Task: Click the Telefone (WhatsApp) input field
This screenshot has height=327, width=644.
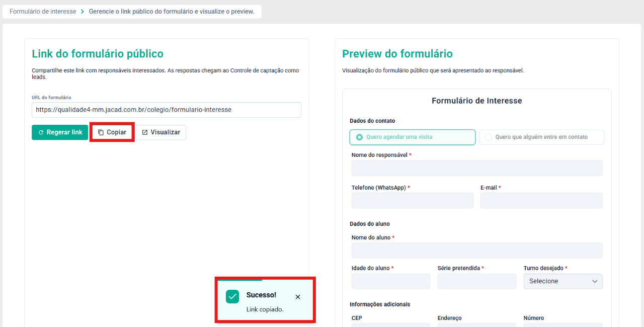Action: [x=413, y=201]
